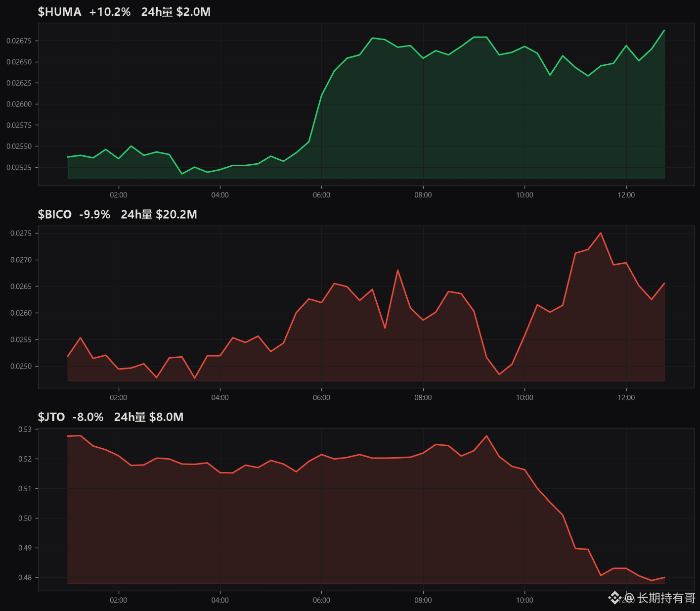Click 04:00 on the $HUMA time axis

pos(220,195)
